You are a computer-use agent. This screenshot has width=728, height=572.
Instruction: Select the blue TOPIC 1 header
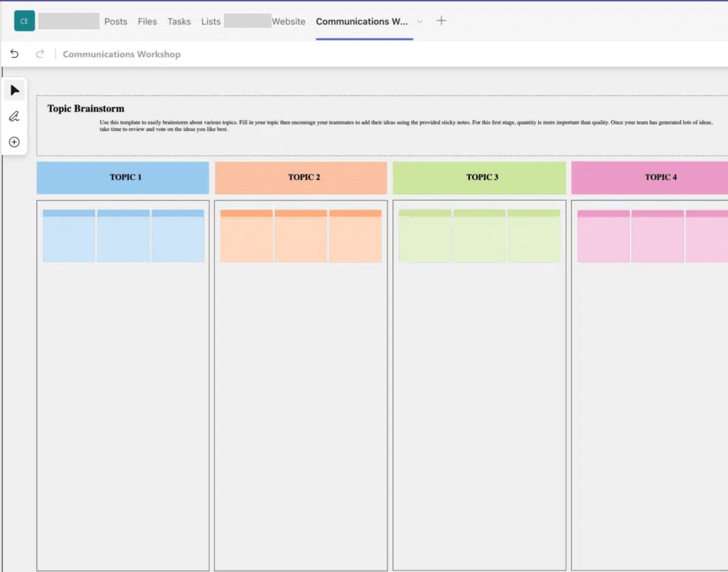[123, 177]
